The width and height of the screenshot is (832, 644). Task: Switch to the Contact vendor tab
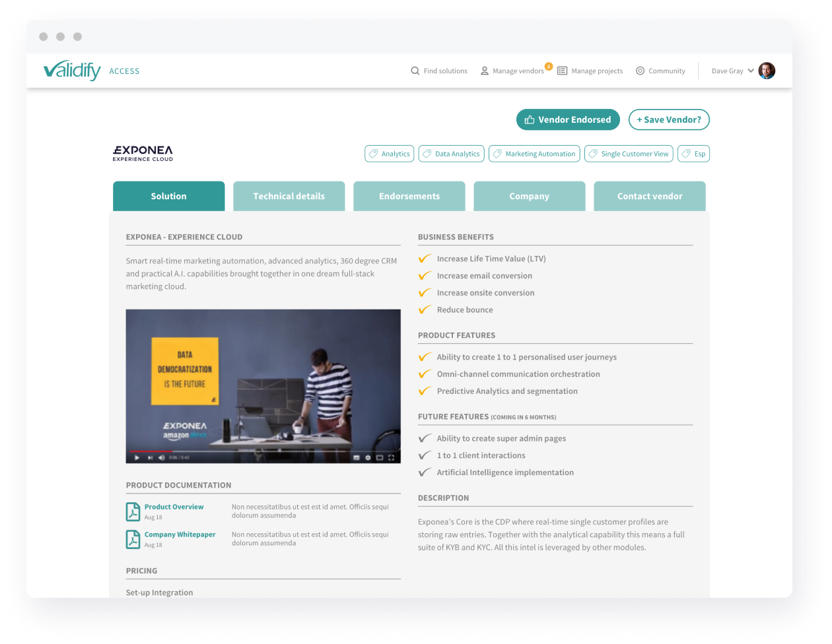650,196
